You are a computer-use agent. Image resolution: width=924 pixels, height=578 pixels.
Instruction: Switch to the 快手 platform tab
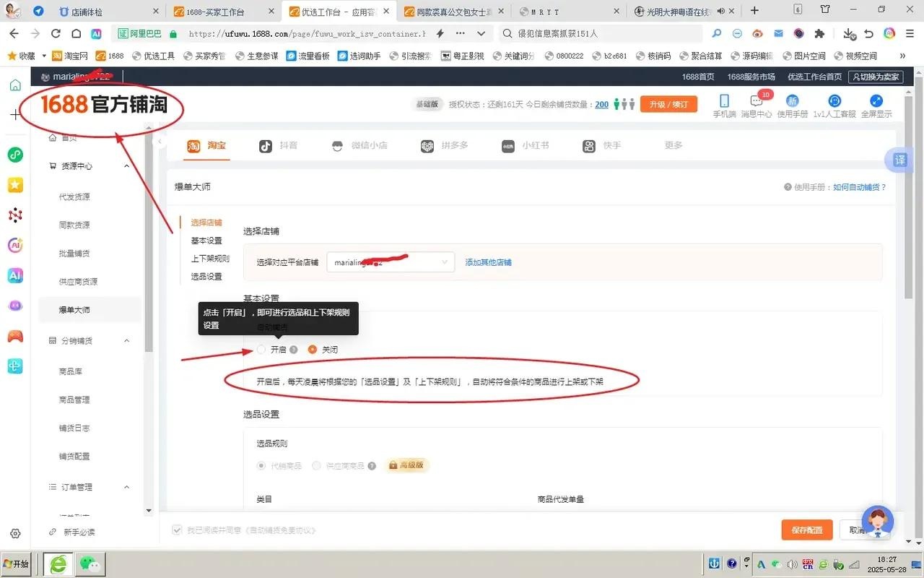602,145
